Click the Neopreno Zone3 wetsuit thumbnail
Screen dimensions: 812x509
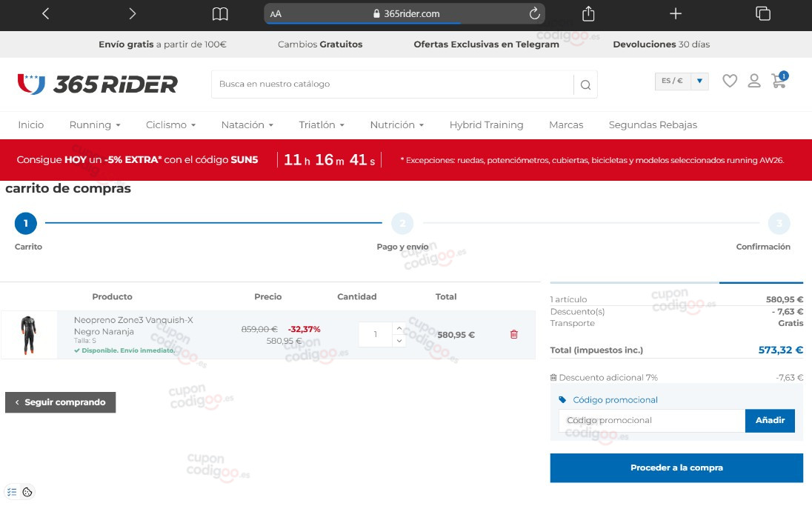coord(29,335)
